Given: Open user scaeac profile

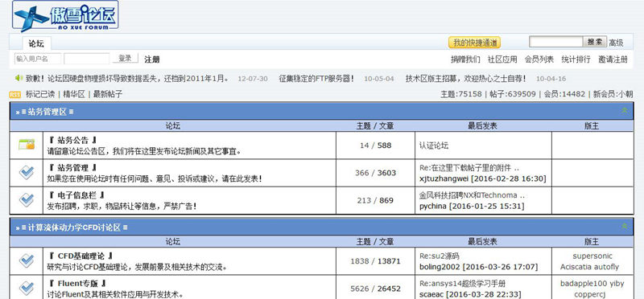Looking at the screenshot, I should 431,294.
